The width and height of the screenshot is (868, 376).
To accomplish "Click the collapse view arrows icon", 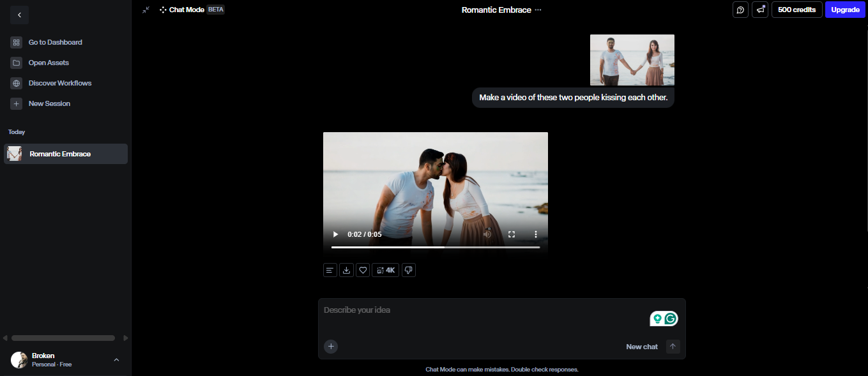I will click(x=146, y=10).
